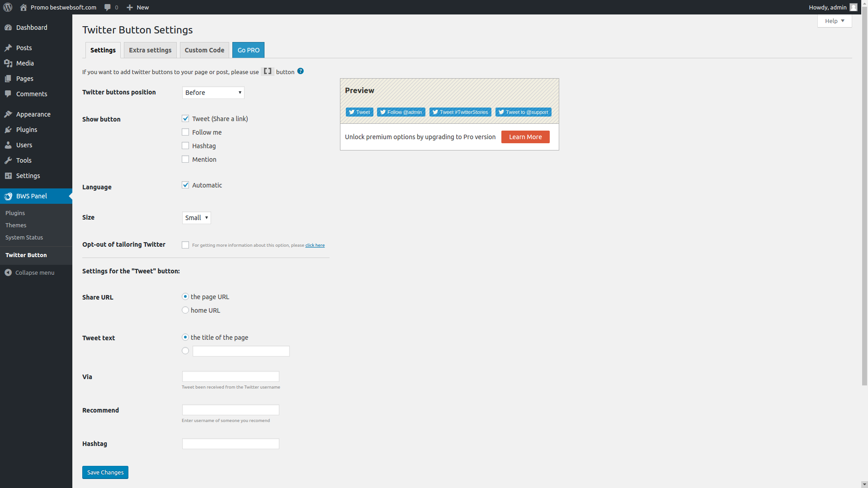Click the shortcode brackets button icon

click(268, 71)
